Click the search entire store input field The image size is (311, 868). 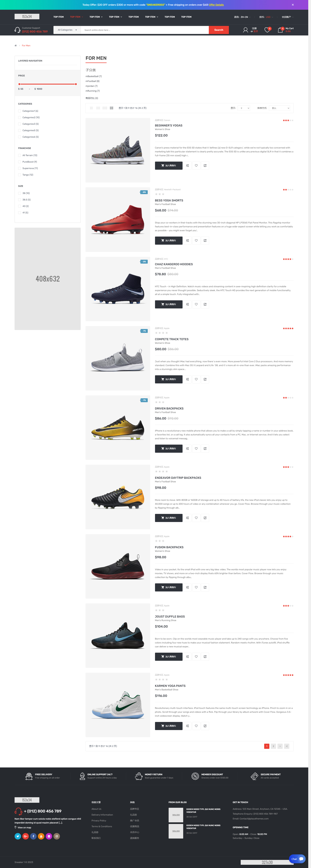point(145,30)
